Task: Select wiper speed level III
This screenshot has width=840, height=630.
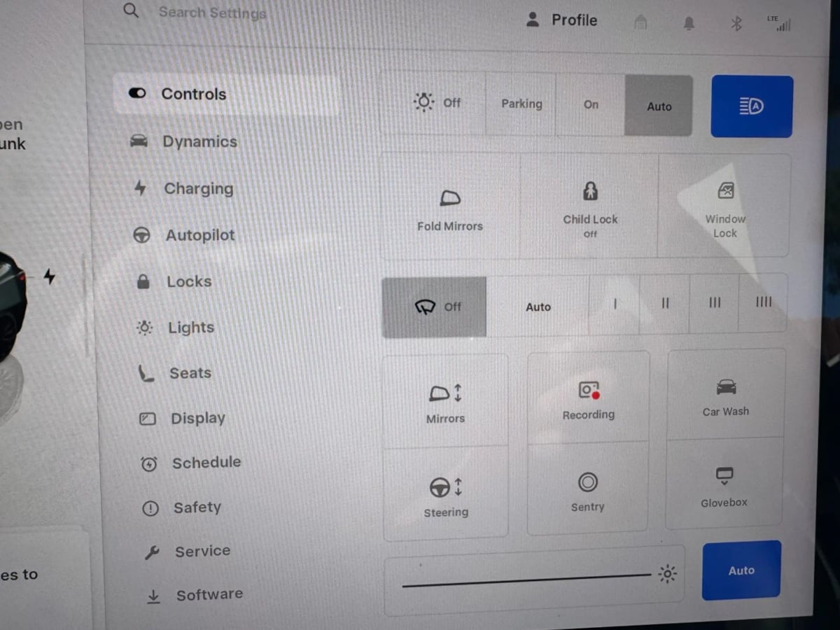Action: click(714, 303)
